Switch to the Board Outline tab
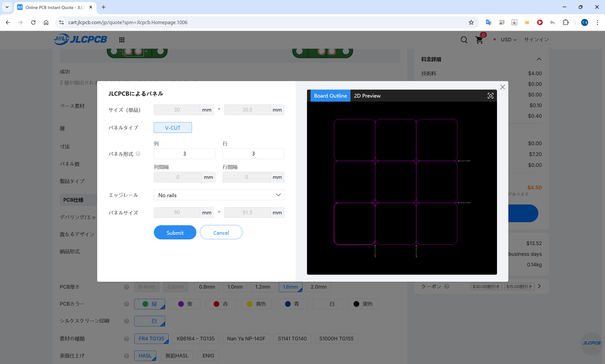 (330, 96)
